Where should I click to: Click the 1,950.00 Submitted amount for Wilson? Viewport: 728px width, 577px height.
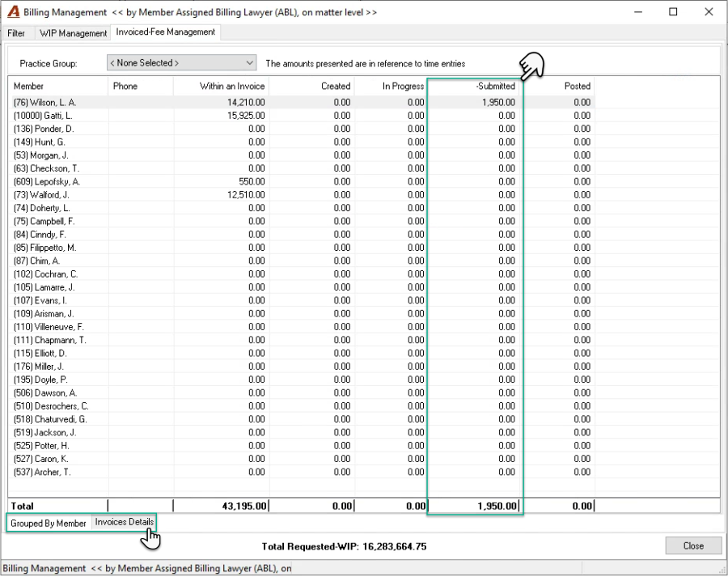[498, 102]
